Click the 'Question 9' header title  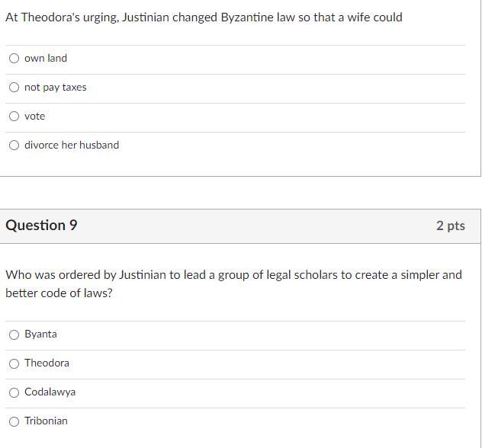click(x=41, y=226)
